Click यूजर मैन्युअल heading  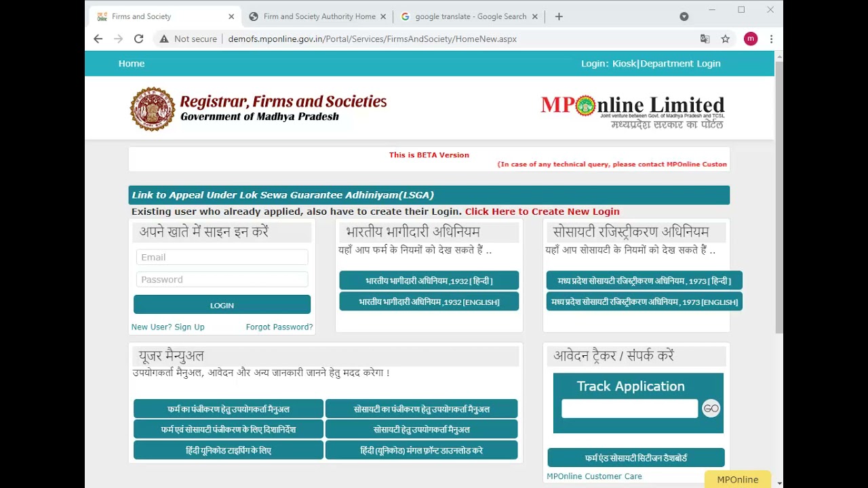(171, 356)
